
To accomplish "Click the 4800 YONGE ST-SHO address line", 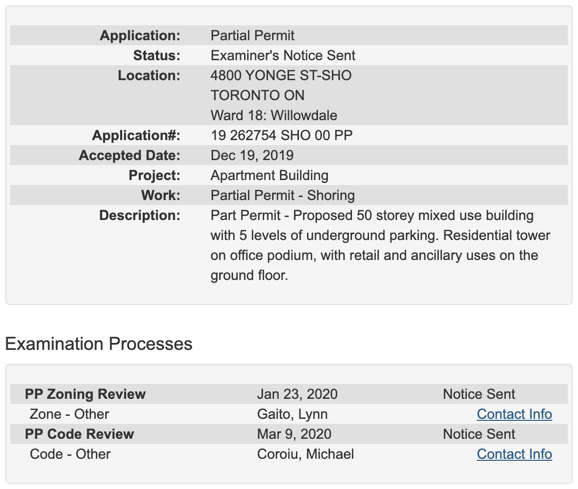I will click(281, 75).
